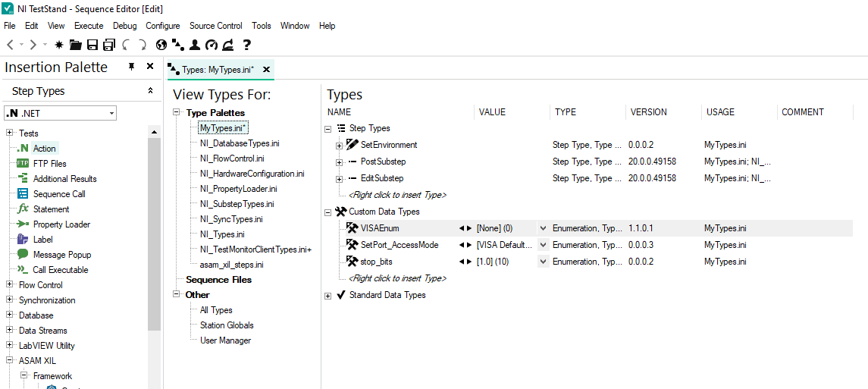The height and width of the screenshot is (389, 868).
Task: Click the question mark Help icon
Action: click(246, 45)
